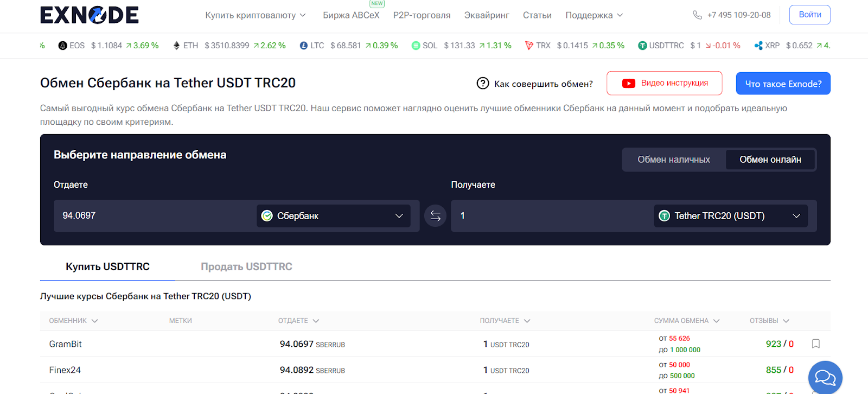This screenshot has height=394, width=868.
Task: Select the Продать USDTTRC tab
Action: (x=246, y=266)
